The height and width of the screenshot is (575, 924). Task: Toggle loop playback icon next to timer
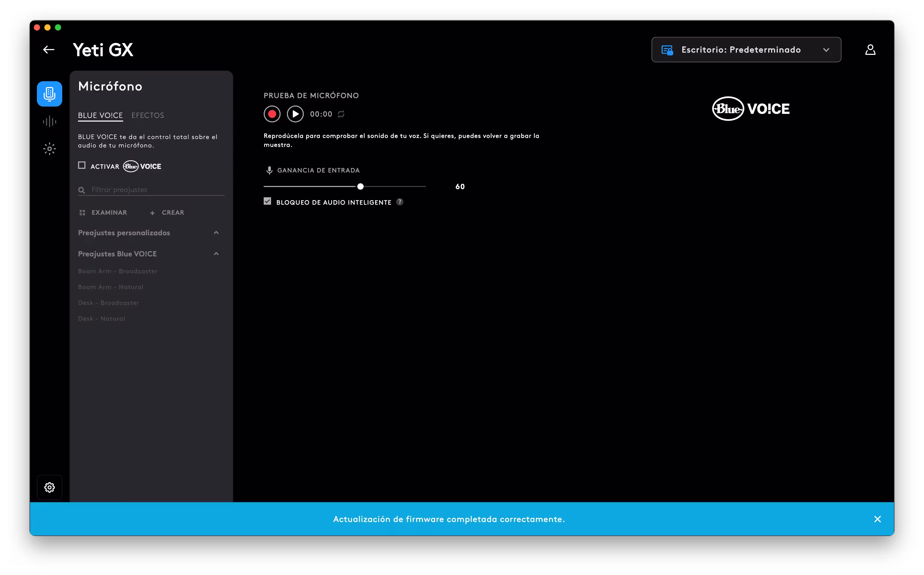341,114
